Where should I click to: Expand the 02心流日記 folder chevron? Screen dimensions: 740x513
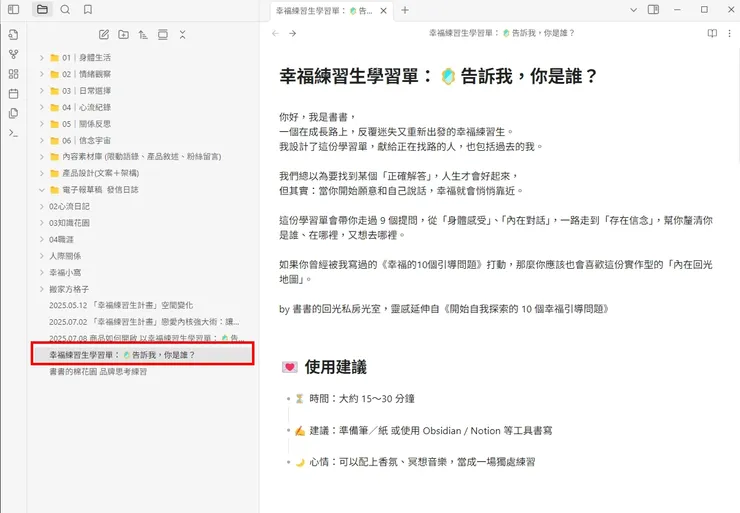42,206
